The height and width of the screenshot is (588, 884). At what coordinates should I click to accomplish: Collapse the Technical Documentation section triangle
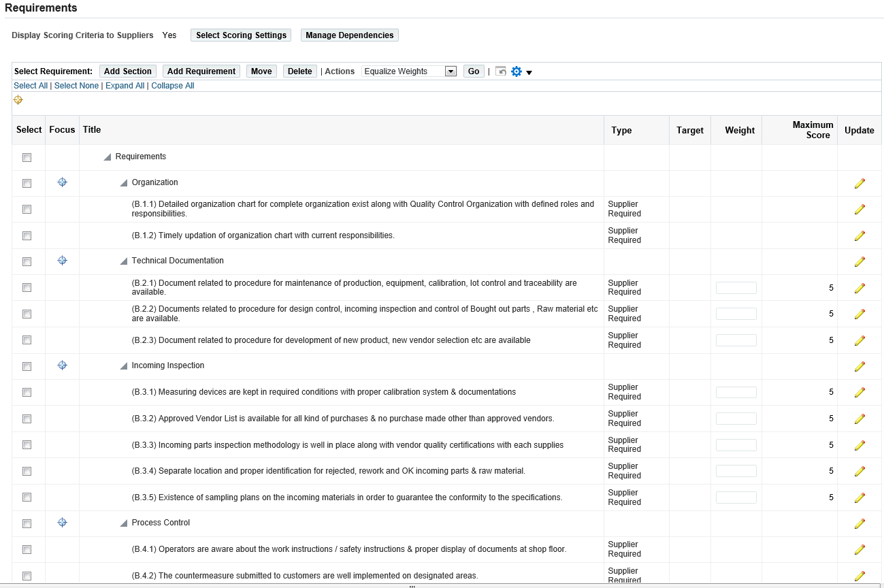[123, 261]
